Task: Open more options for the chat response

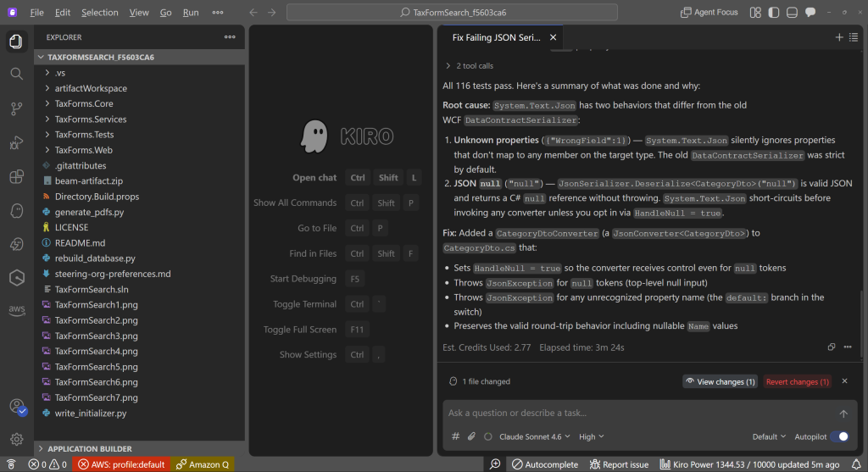Action: pos(848,347)
